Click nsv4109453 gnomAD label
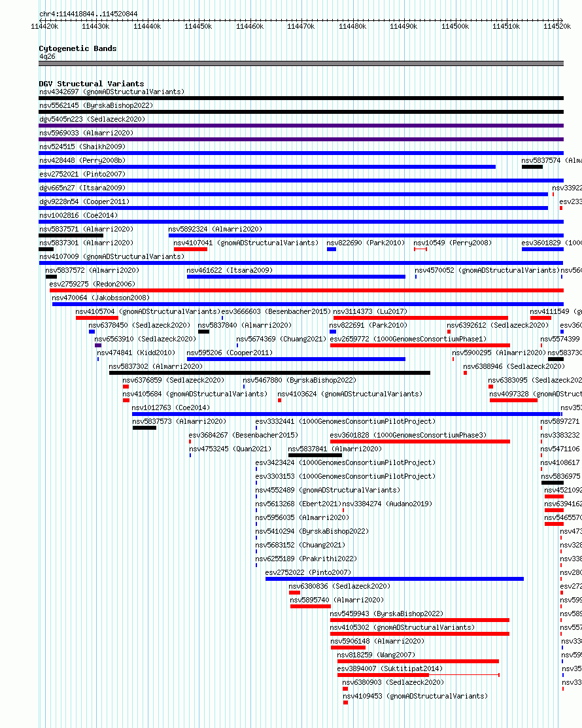 coord(415,697)
